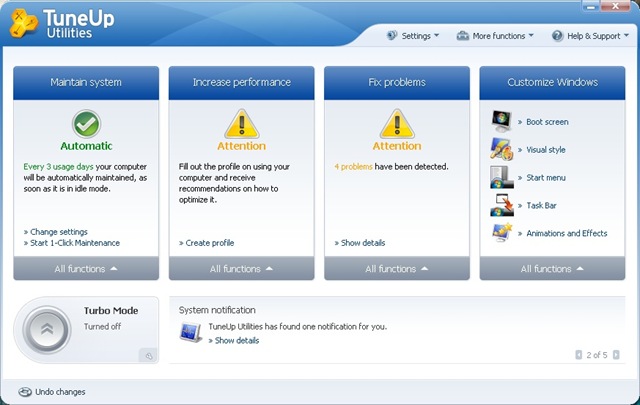Screen dimensions: 640x405
Task: Click the Start menu icon
Action: (502, 177)
